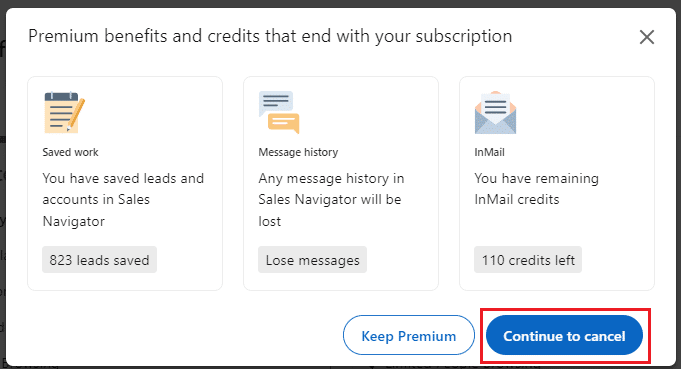Click the saved leads and accounts description
681x369 pixels.
123,200
